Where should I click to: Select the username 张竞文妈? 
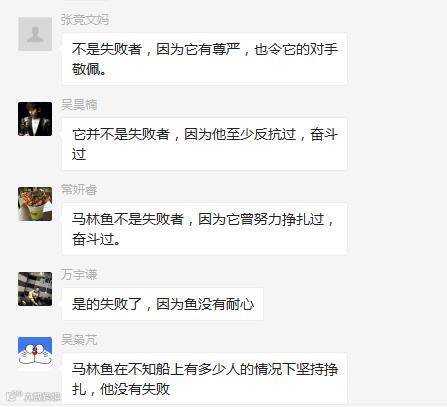(85, 20)
